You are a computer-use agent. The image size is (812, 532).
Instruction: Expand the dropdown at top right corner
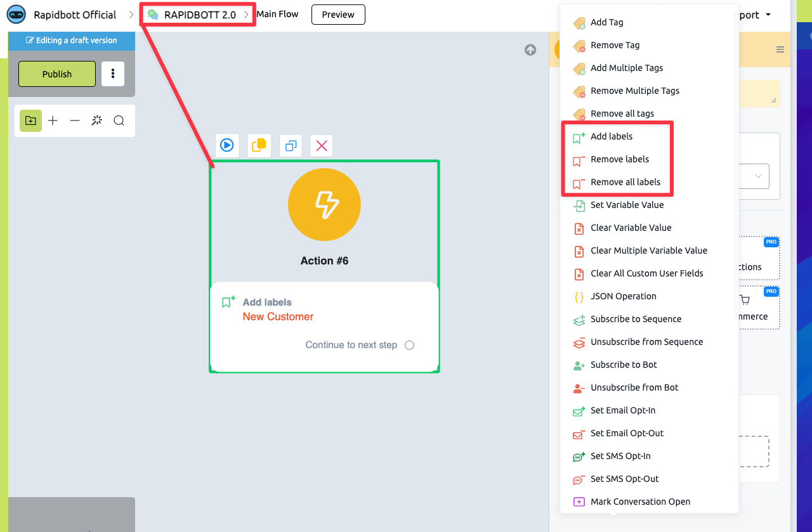(768, 15)
